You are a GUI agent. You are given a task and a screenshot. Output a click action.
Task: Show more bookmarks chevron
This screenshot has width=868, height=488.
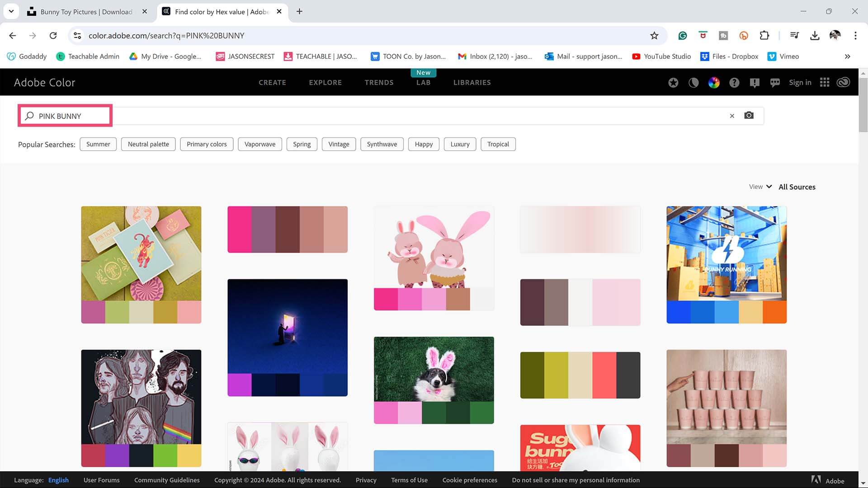pyautogui.click(x=847, y=56)
